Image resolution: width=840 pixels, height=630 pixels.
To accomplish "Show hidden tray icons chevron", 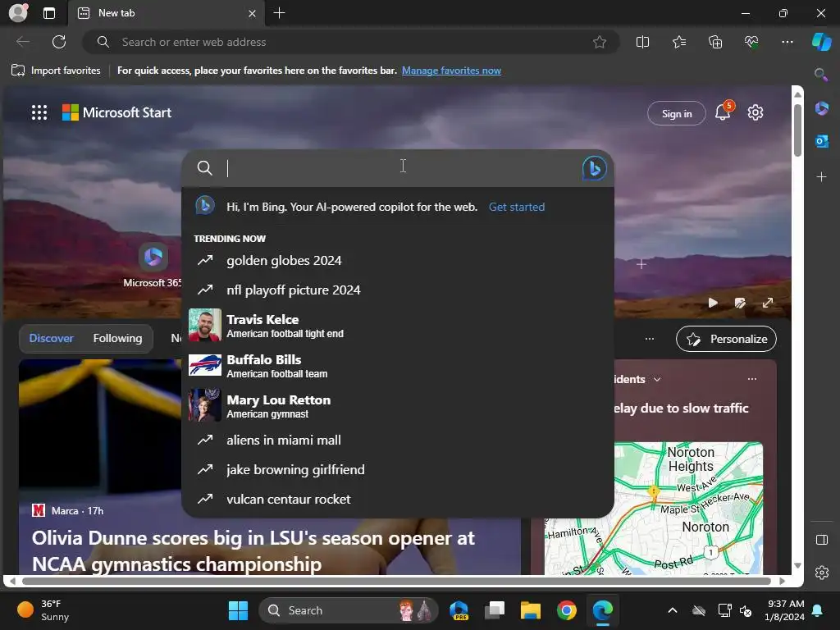I will pos(673,610).
